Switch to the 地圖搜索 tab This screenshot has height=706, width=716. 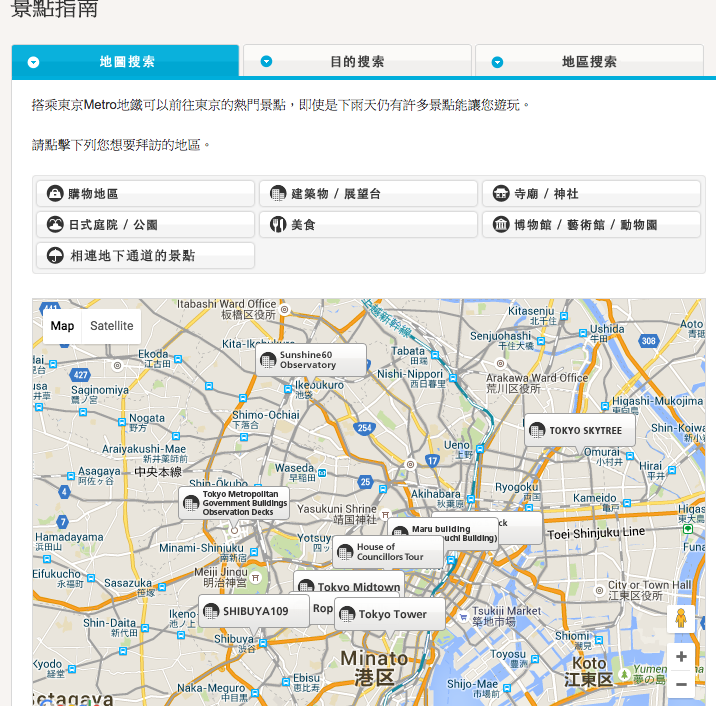[x=125, y=61]
